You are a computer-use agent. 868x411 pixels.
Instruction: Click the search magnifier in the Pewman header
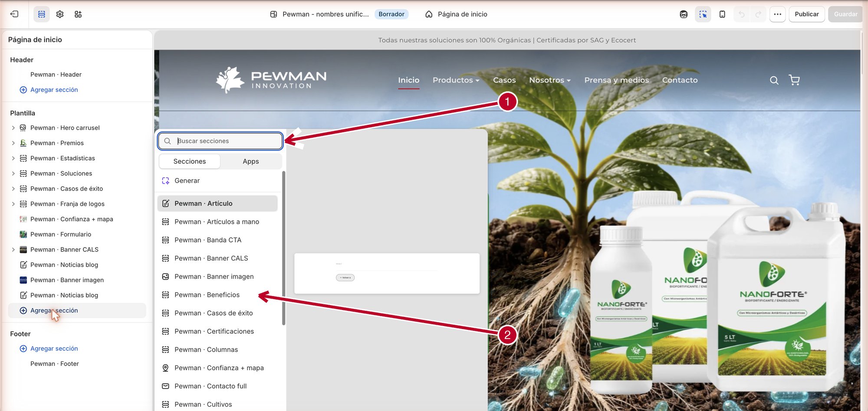point(774,80)
